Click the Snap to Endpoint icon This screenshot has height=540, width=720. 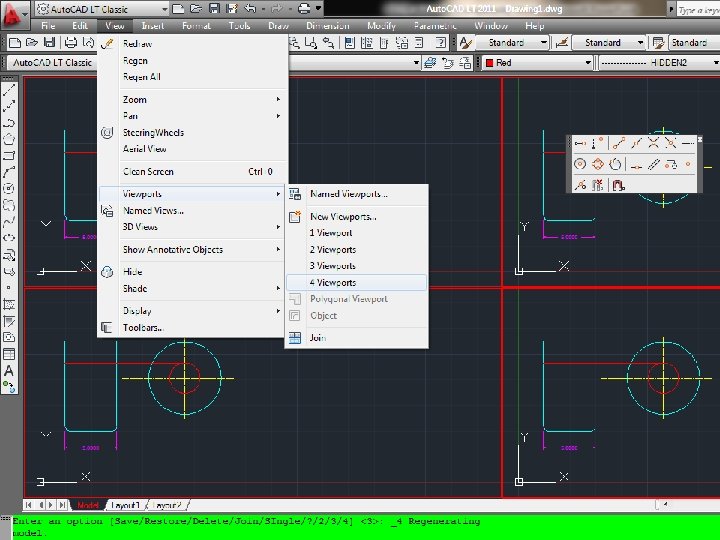pyautogui.click(x=619, y=143)
